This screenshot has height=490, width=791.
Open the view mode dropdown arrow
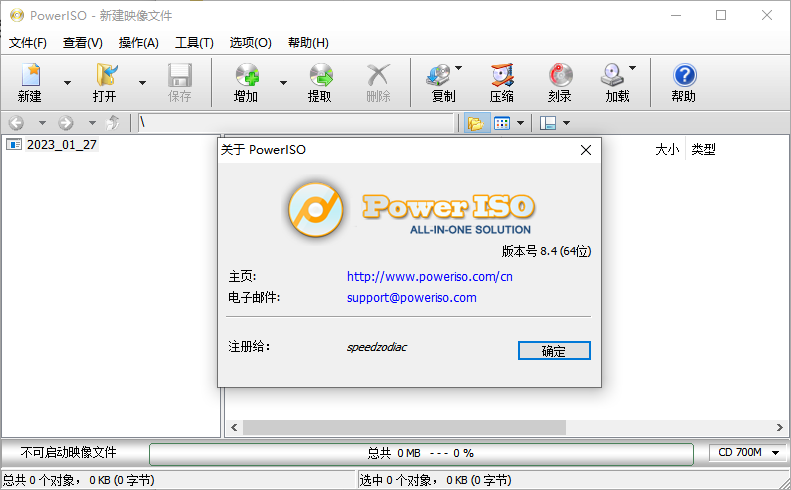[x=521, y=123]
